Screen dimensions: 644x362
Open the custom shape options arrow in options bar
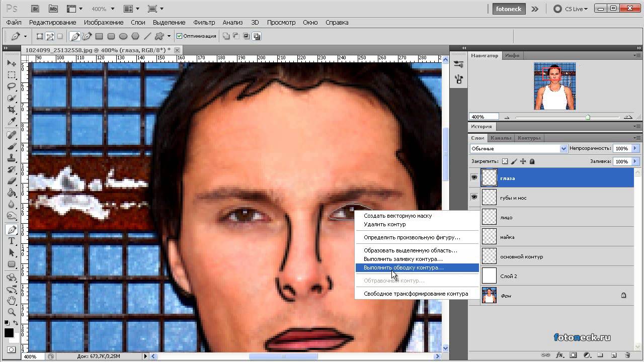(169, 36)
